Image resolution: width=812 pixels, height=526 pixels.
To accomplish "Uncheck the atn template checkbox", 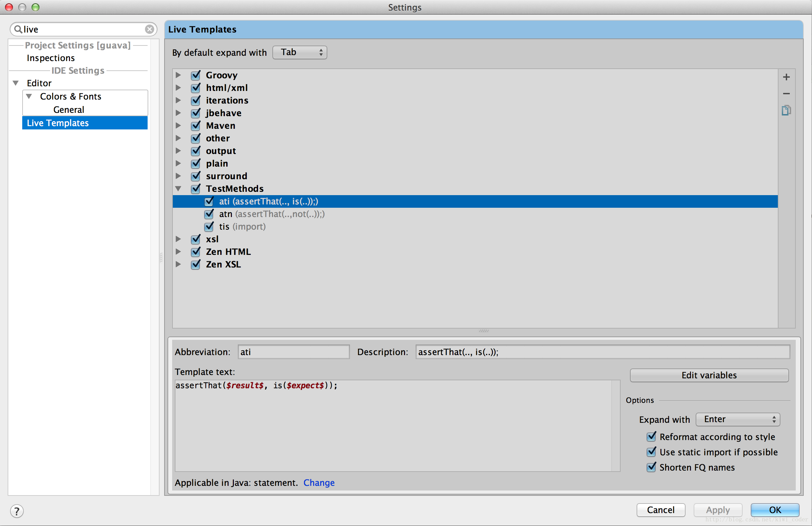I will [209, 214].
